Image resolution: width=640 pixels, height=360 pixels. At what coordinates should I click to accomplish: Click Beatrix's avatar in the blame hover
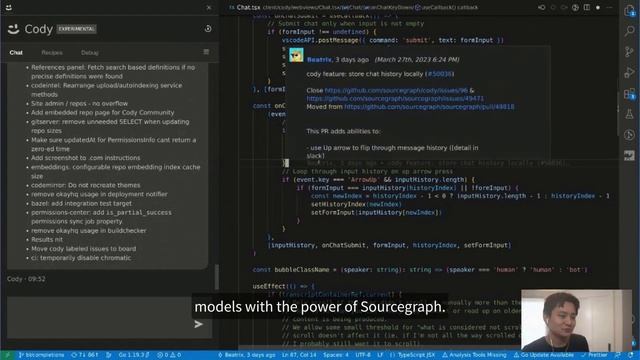pos(296,55)
